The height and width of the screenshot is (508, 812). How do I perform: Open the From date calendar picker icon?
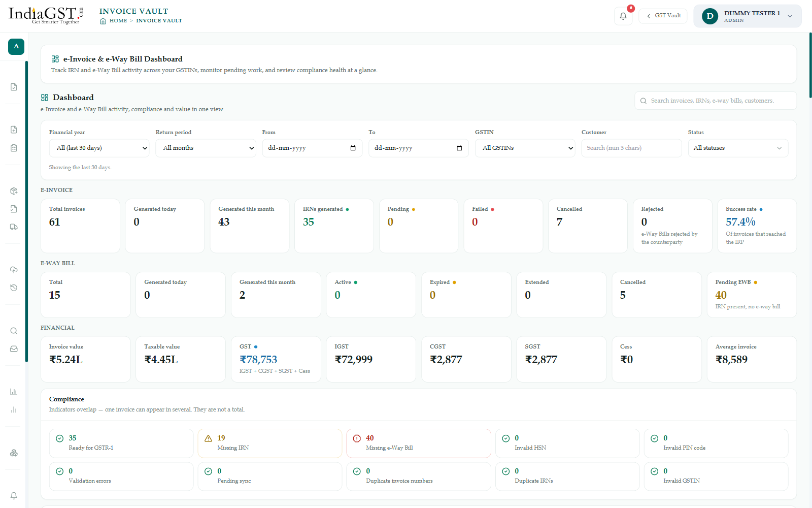[x=353, y=148]
